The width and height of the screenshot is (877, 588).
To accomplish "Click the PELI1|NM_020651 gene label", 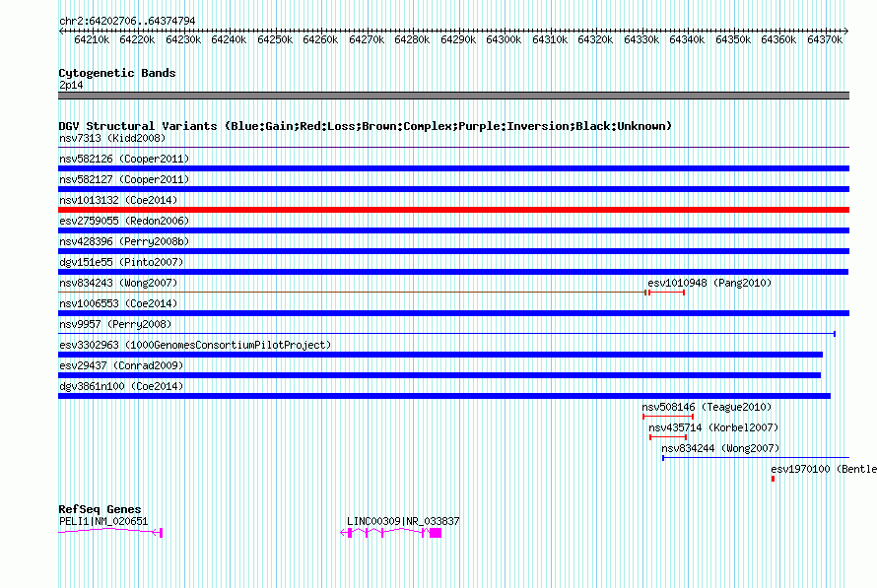I will click(x=103, y=521).
